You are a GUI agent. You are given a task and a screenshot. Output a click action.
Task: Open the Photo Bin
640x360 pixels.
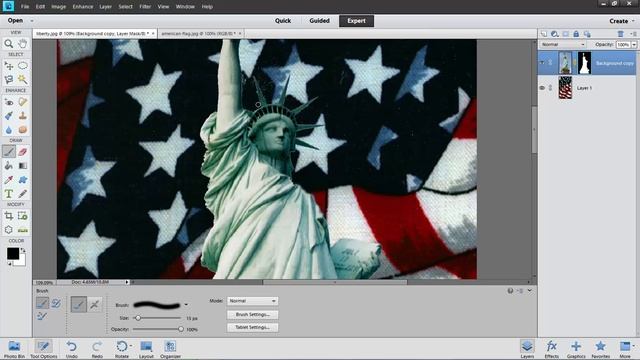click(x=14, y=349)
